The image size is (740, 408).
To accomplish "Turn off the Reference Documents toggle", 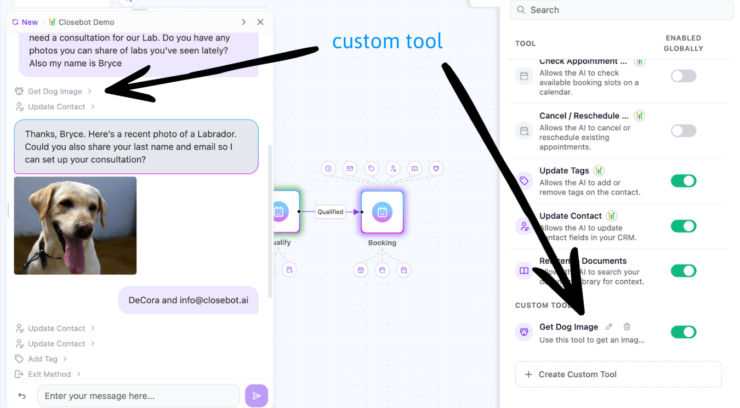I will pos(683,271).
